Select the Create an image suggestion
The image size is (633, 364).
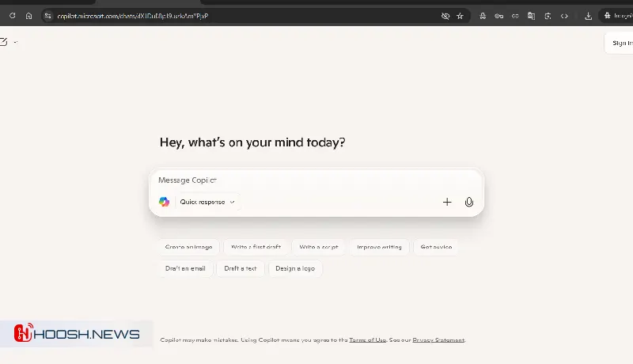click(188, 247)
